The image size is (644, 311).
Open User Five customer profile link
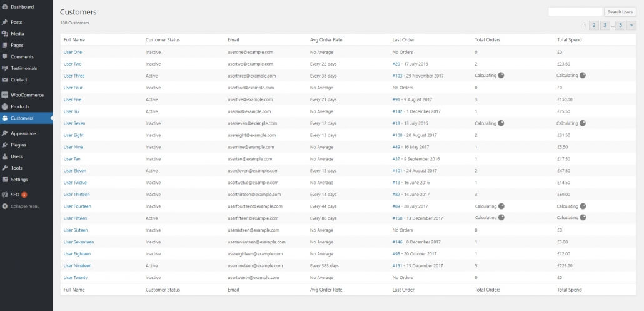(x=73, y=99)
